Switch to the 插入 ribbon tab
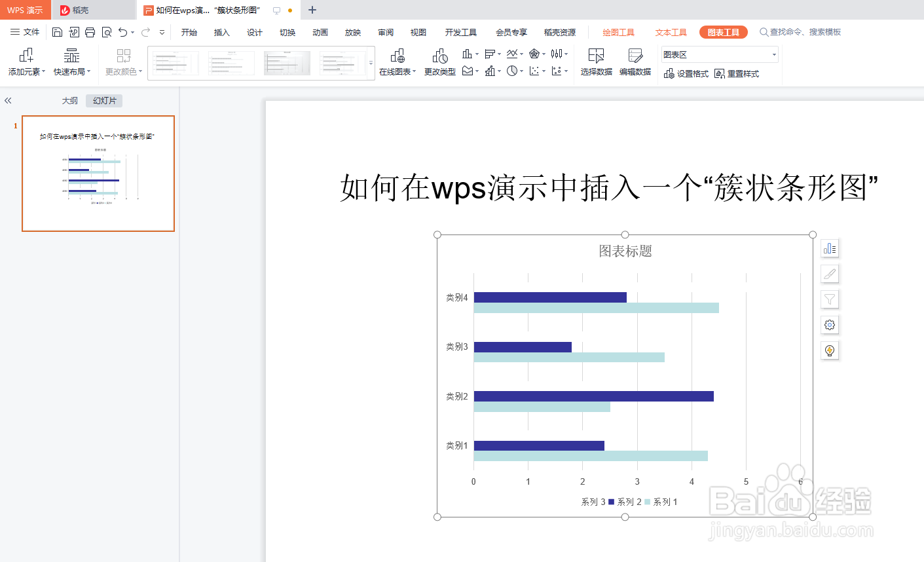Screen dimensions: 924x562 (x=222, y=32)
